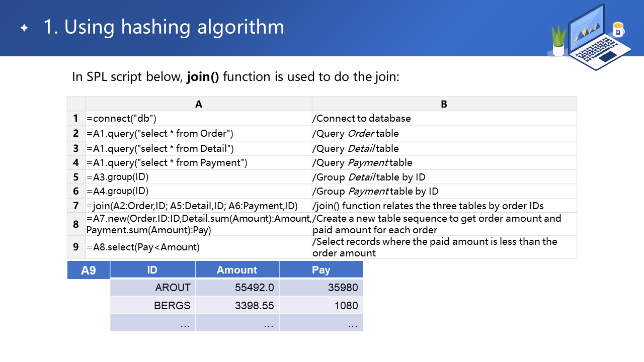Select row header 4 in the script grid

coord(76,162)
